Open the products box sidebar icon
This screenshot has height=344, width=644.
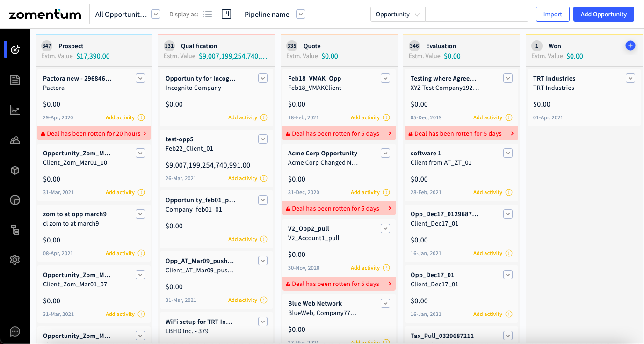click(x=15, y=170)
